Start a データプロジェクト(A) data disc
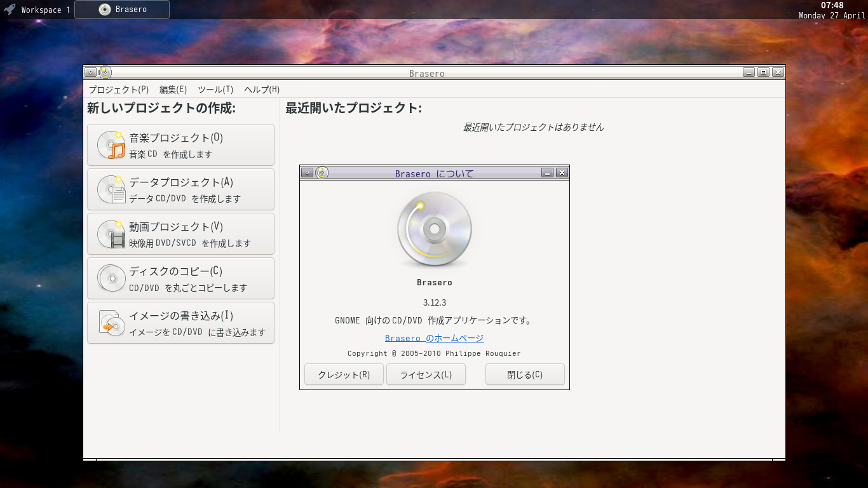Viewport: 868px width, 488px height. click(x=180, y=189)
